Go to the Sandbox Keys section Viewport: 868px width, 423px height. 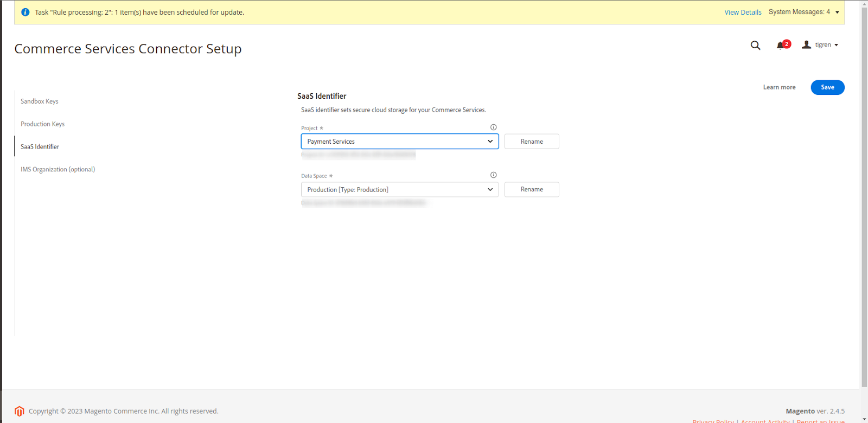click(40, 101)
